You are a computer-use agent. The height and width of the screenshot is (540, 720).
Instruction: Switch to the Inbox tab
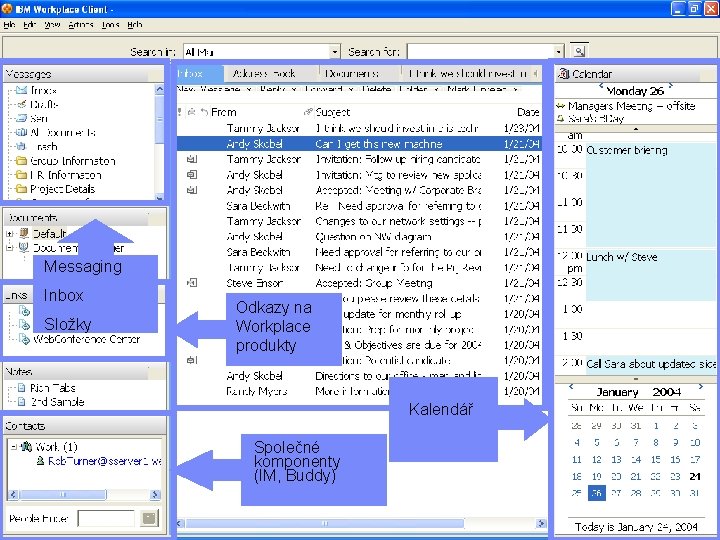click(200, 73)
